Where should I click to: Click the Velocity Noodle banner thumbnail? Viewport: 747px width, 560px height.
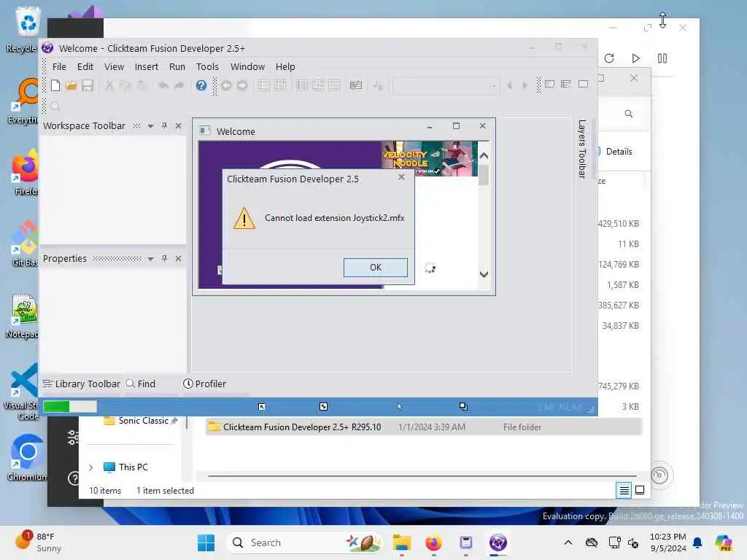(x=429, y=158)
